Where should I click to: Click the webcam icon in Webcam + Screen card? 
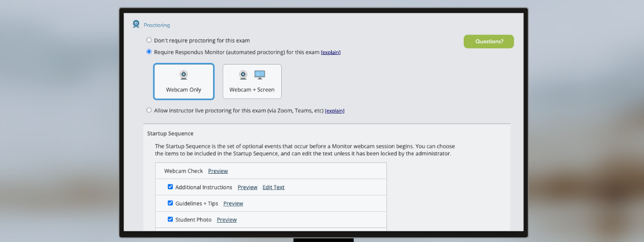[243, 75]
